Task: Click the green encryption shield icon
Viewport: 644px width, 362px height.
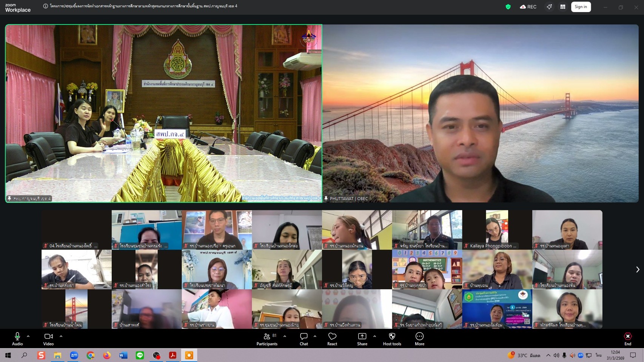Action: [508, 7]
